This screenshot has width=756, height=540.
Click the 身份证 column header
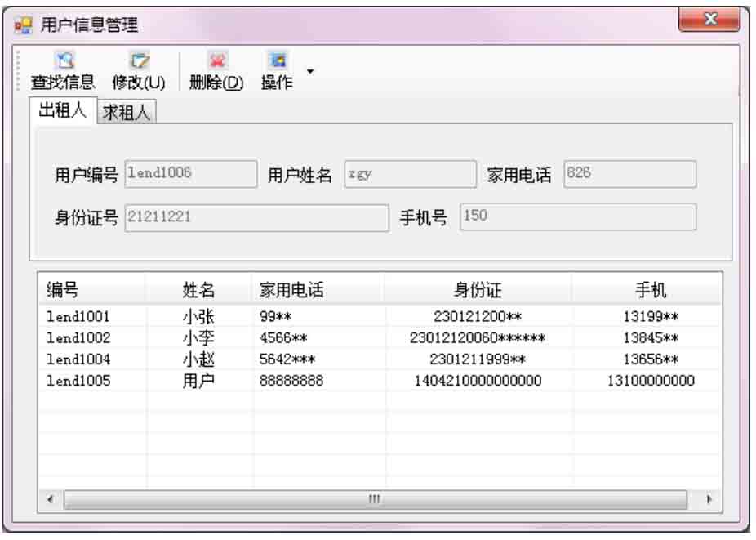pyautogui.click(x=478, y=288)
